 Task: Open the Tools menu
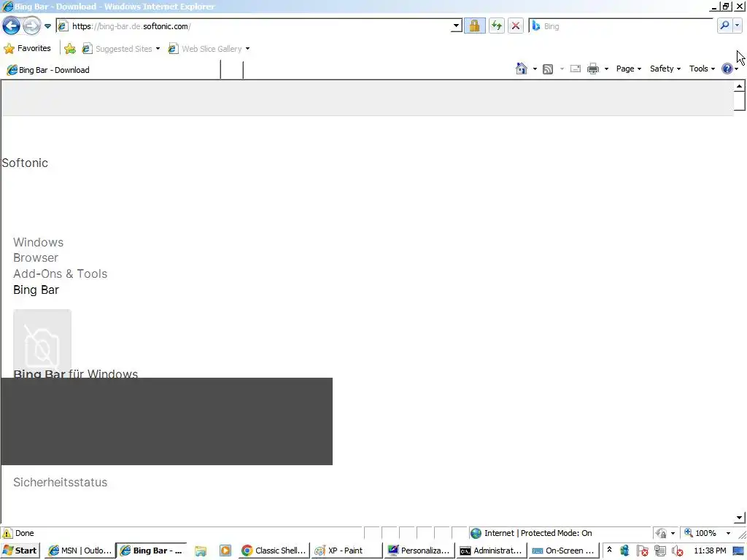pyautogui.click(x=702, y=69)
